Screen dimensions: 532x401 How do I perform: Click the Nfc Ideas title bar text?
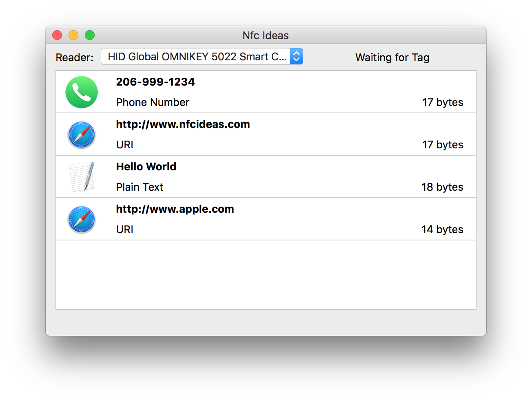266,35
